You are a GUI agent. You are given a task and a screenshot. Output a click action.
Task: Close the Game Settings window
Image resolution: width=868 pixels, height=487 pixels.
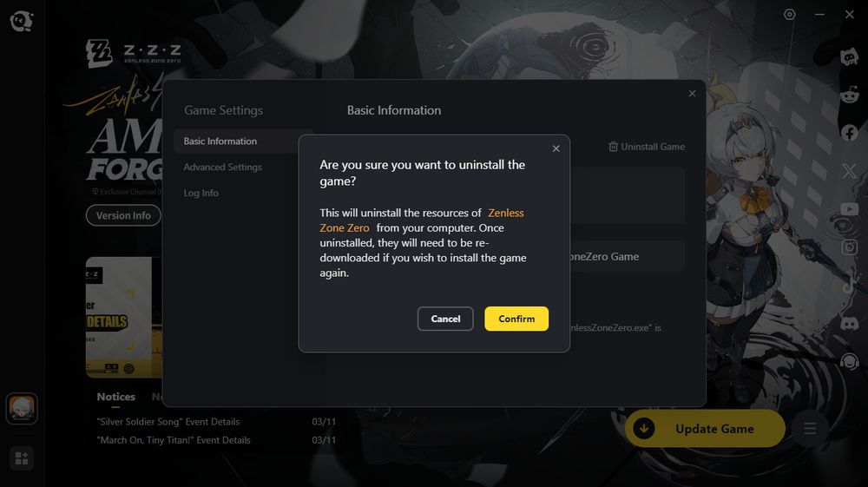tap(692, 94)
